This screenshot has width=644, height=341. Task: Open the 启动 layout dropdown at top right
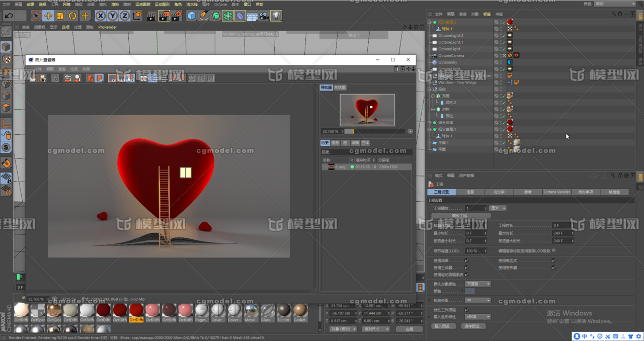point(615,4)
